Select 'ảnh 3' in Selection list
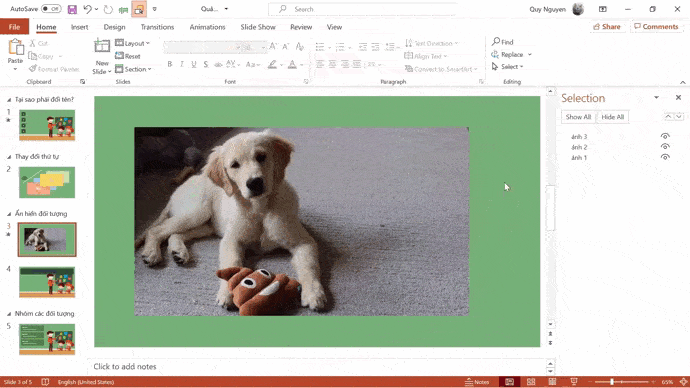The width and height of the screenshot is (690, 388). pos(579,137)
